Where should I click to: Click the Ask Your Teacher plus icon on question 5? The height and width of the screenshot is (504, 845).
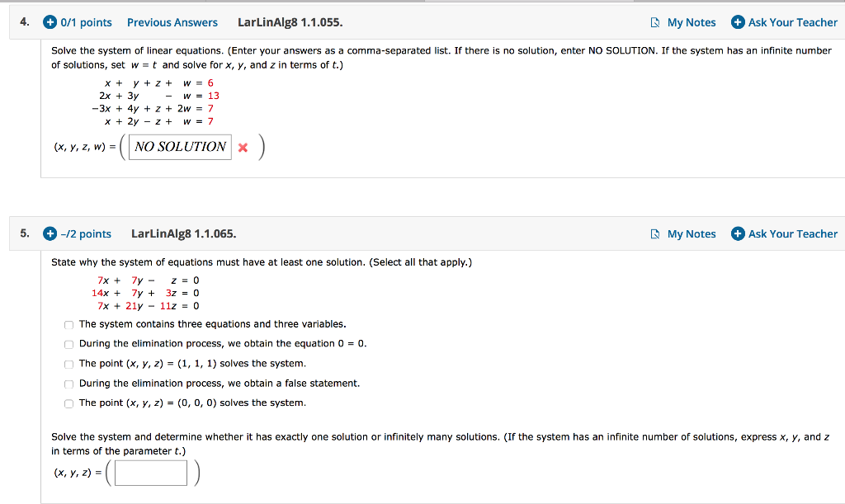(x=737, y=233)
